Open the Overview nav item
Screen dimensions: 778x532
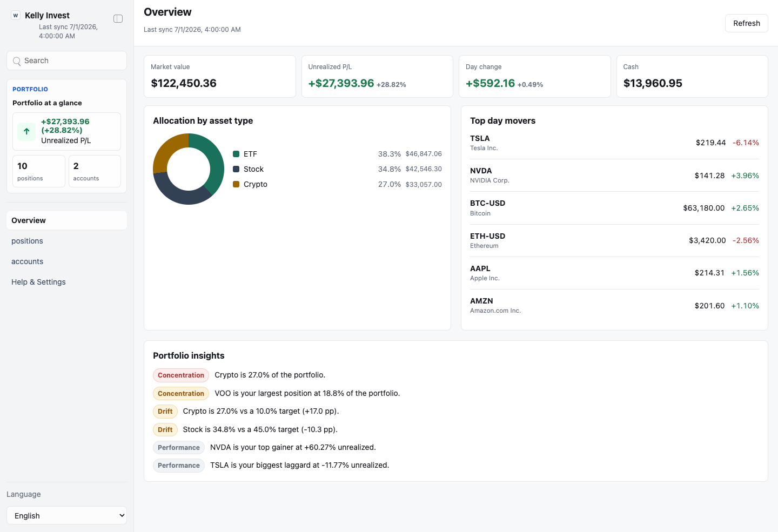click(x=66, y=220)
